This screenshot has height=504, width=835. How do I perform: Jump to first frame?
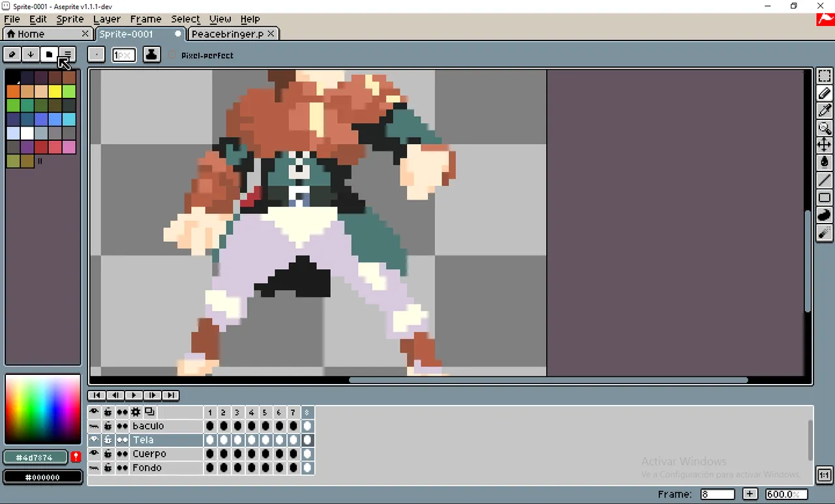[x=97, y=395]
